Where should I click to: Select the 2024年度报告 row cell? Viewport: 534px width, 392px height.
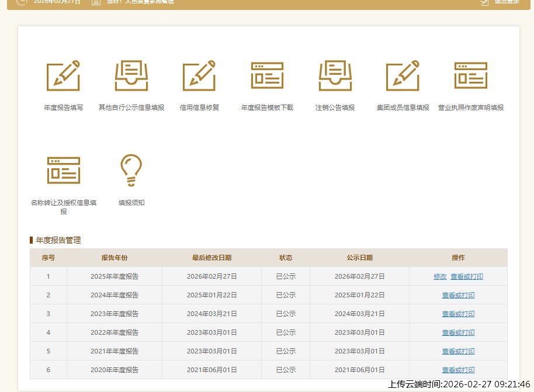click(115, 295)
